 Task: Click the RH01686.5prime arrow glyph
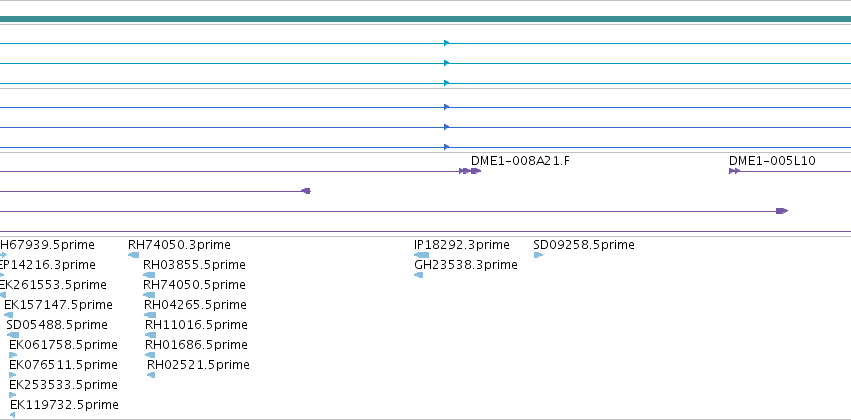tap(150, 355)
